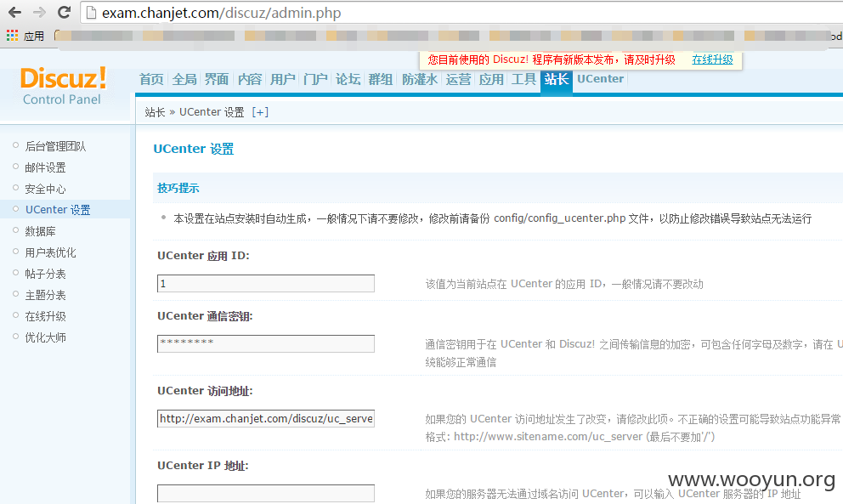
Task: Collapse the 技巧提示 tips heading
Action: point(178,188)
